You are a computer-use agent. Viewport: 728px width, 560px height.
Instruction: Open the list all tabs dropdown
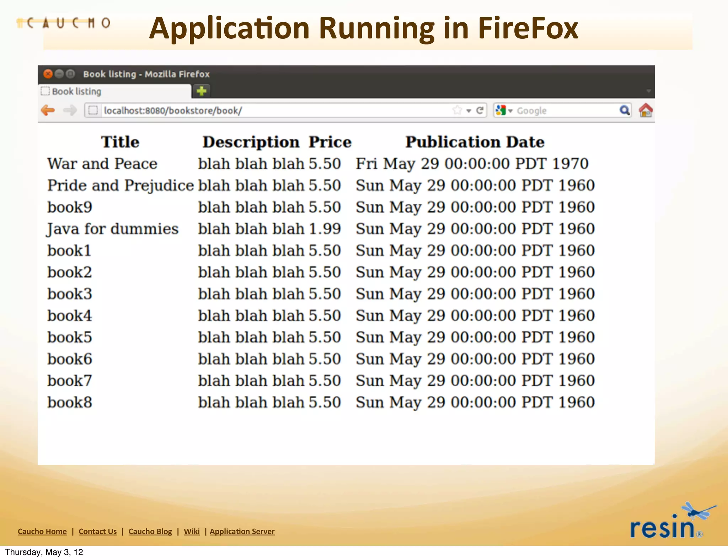648,91
